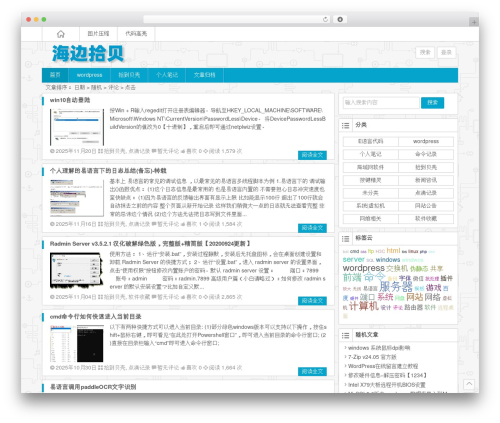Viewport: 500px width, 423px height.
Task: Click the list icon beside 随机文章 heading
Action: (346, 335)
